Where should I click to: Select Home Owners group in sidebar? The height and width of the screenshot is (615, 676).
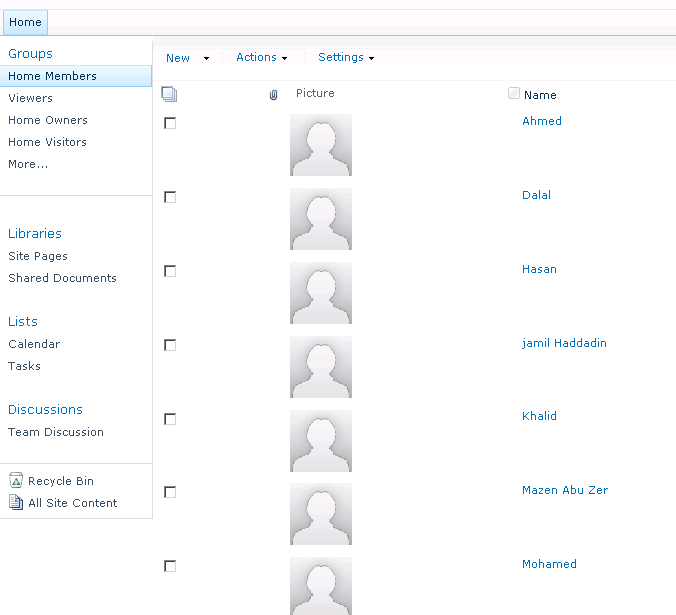tap(48, 120)
